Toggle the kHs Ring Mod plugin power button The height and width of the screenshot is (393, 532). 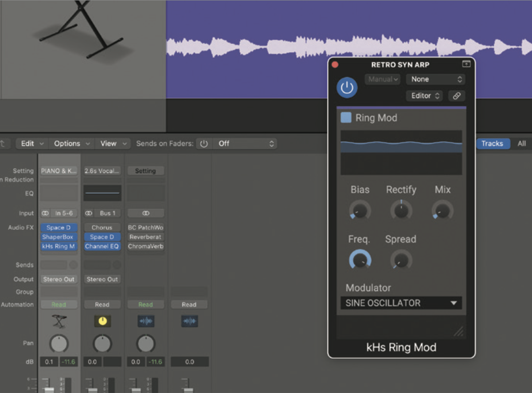coord(347,87)
